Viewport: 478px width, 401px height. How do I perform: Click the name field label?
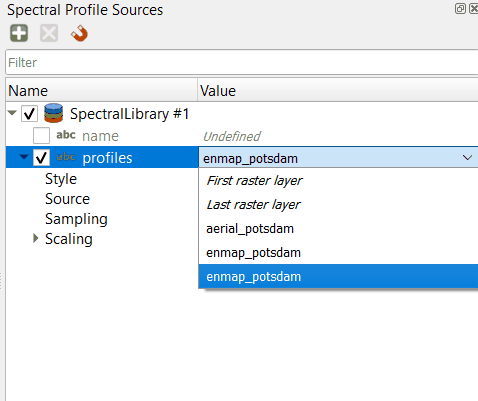(100, 136)
